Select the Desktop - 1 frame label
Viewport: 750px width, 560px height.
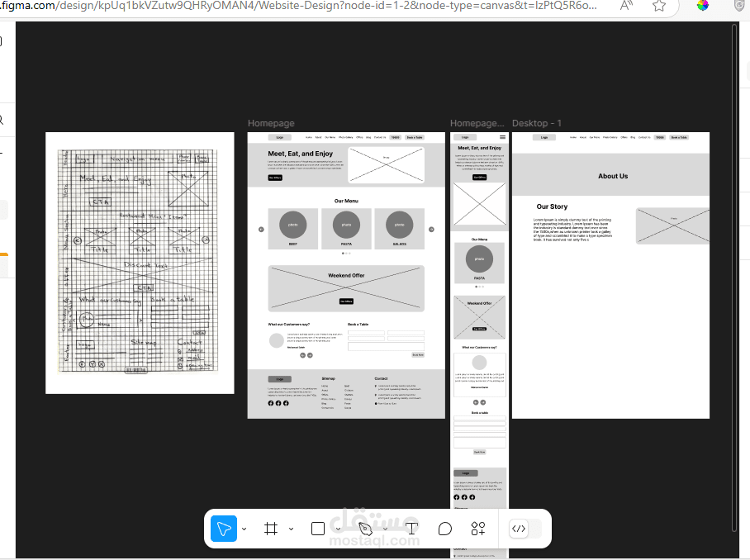[x=537, y=123]
